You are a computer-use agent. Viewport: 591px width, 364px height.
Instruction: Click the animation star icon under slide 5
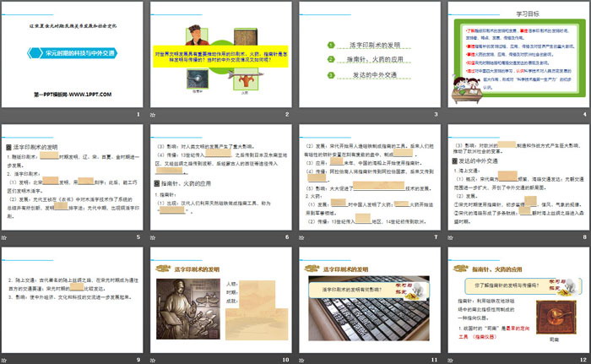[3, 237]
